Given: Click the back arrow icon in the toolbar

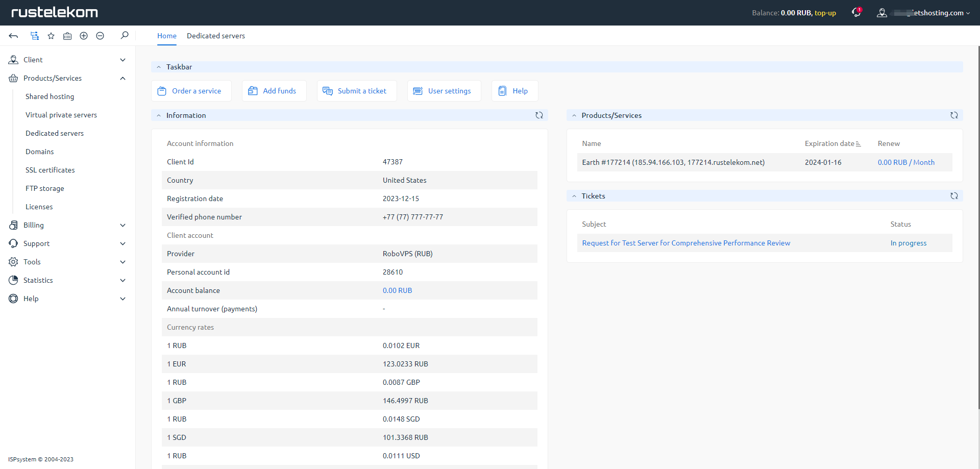Looking at the screenshot, I should (x=14, y=36).
